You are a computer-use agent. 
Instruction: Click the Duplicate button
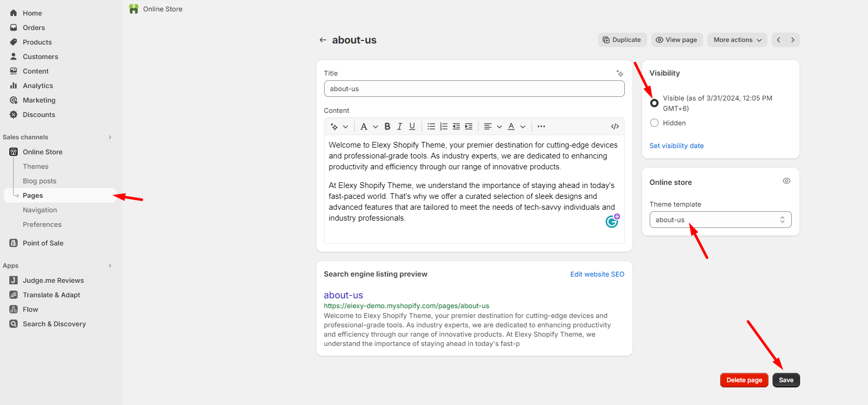coord(622,40)
